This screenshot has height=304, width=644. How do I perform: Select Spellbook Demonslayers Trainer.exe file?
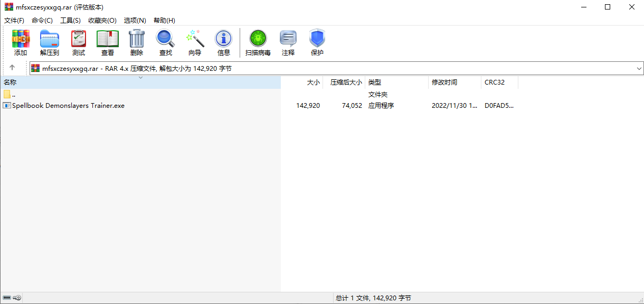tap(68, 105)
